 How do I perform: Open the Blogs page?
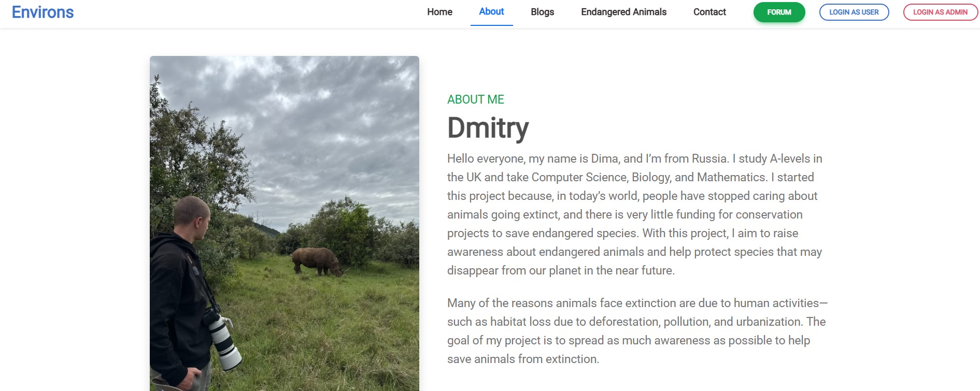coord(542,12)
